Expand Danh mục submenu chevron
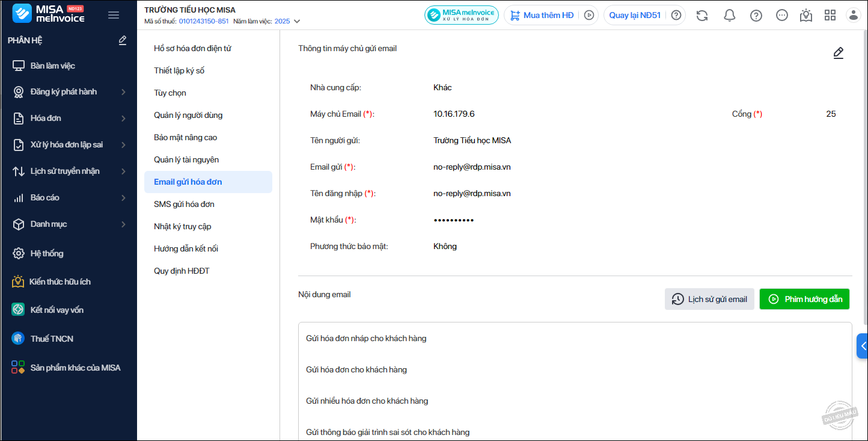 tap(123, 224)
